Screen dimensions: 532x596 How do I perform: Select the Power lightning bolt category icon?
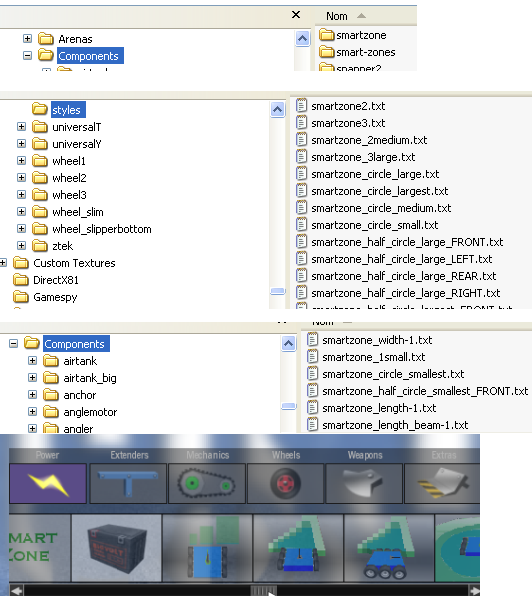click(x=48, y=483)
